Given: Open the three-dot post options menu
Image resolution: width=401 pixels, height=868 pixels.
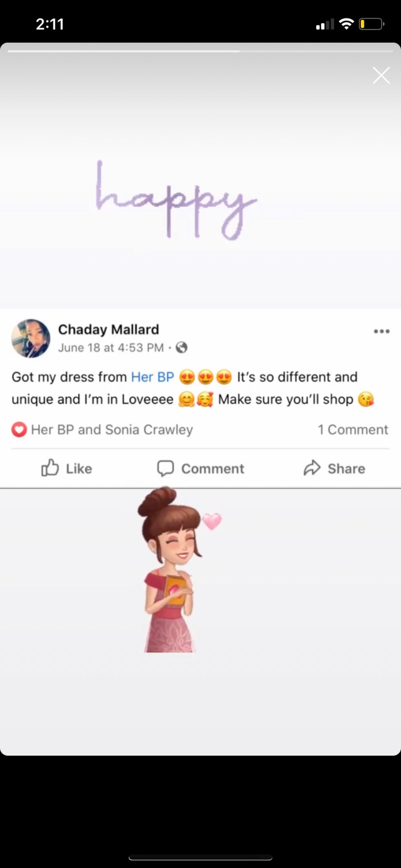Looking at the screenshot, I should pyautogui.click(x=381, y=331).
